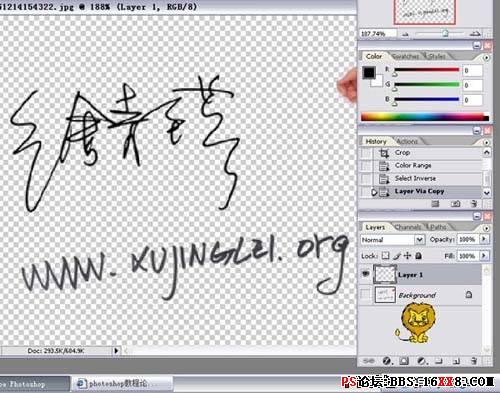The image size is (500, 393).
Task: Add a layer mask from the Layers panel
Action: click(x=404, y=361)
